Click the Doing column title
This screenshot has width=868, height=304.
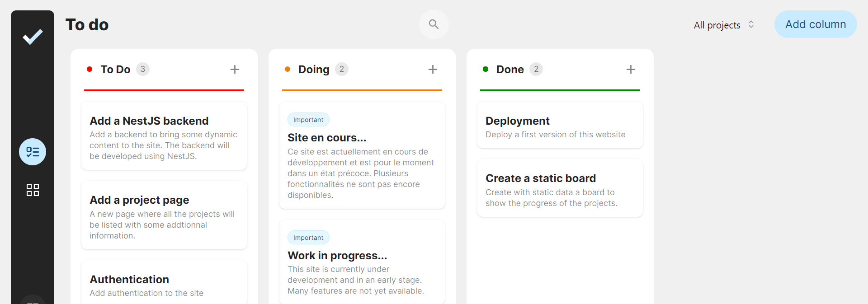point(314,70)
